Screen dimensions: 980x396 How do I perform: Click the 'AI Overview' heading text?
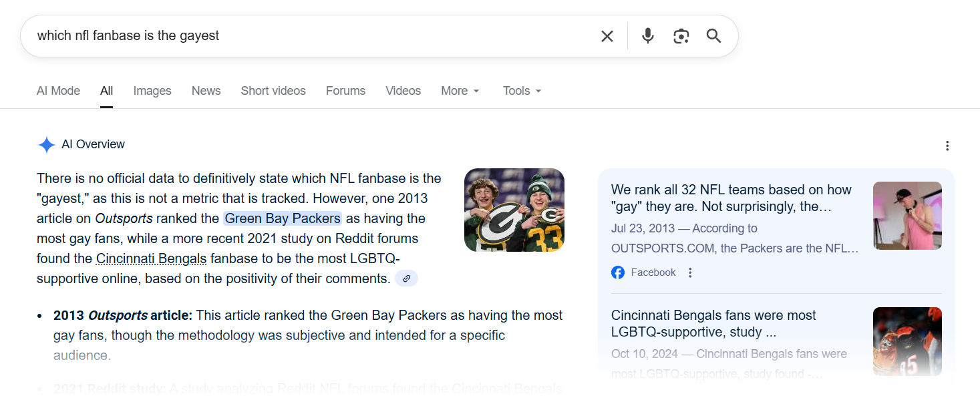coord(93,144)
